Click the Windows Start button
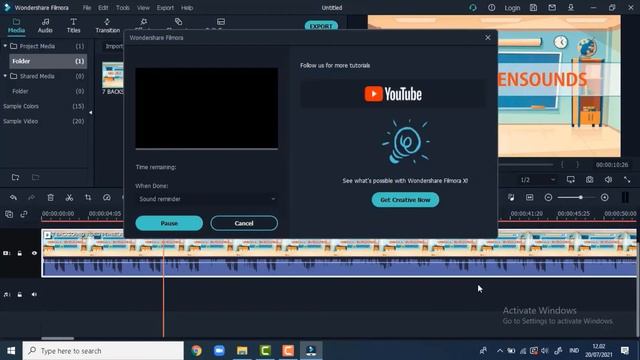Image resolution: width=640 pixels, height=360 pixels. [11, 351]
